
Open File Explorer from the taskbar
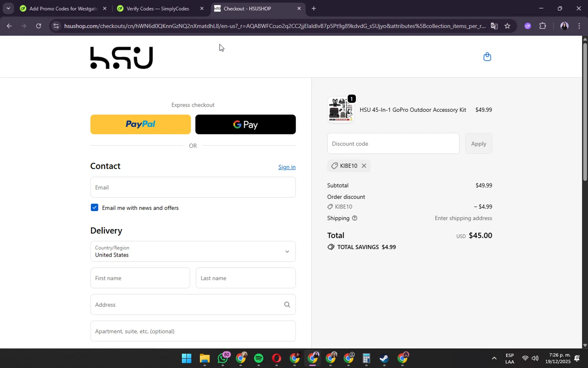[205, 358]
